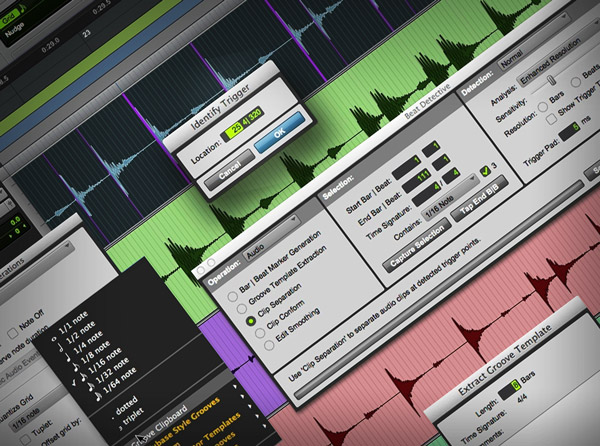The image size is (600, 446).
Task: Enable the Note Off checkbox
Action: tap(13, 334)
